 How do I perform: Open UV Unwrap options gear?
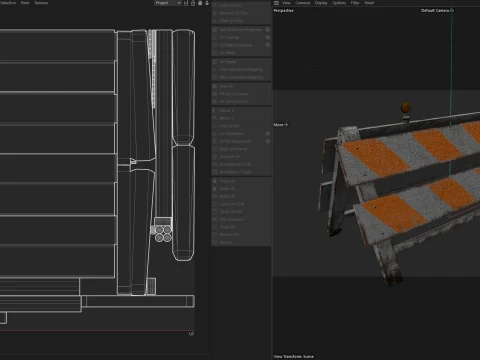coord(268,37)
